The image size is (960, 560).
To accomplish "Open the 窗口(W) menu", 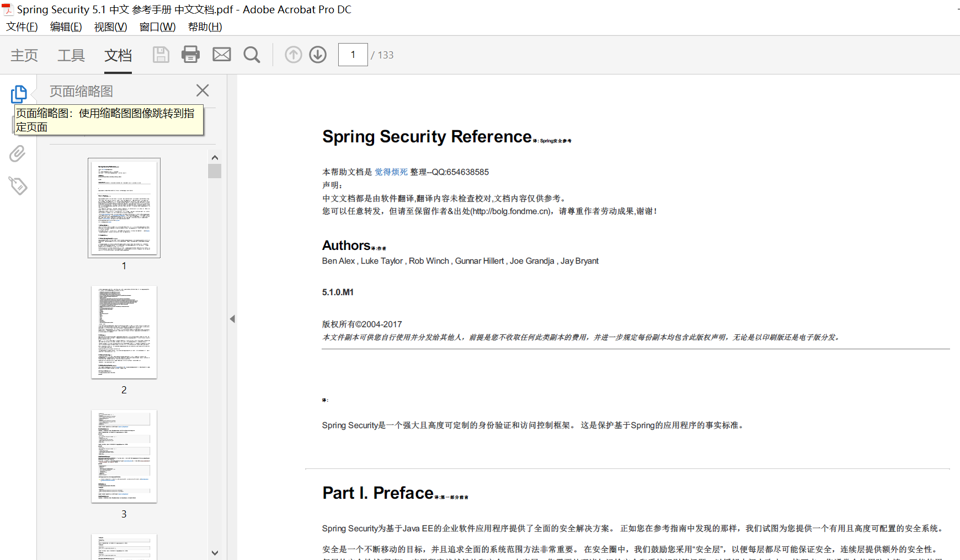I will pos(158,27).
